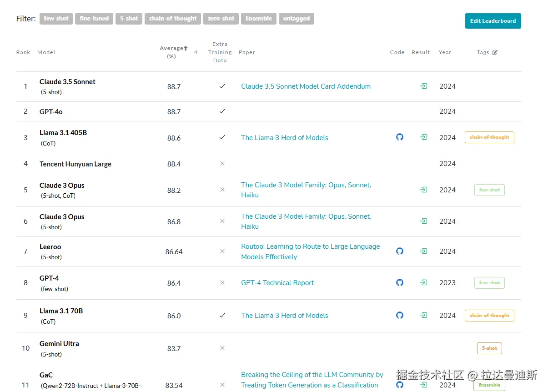Open Llama 3 Herd paper in rank 3 row

click(x=285, y=138)
